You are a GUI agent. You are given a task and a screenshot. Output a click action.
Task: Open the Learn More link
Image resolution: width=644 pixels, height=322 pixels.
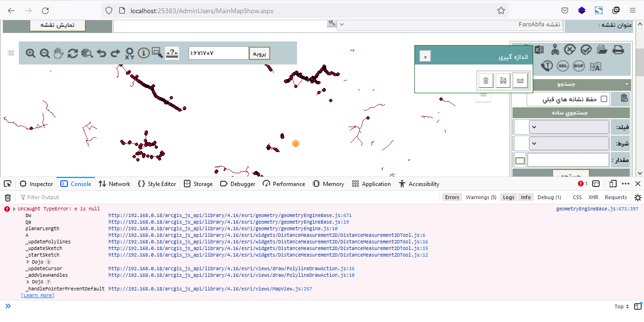[38, 295]
